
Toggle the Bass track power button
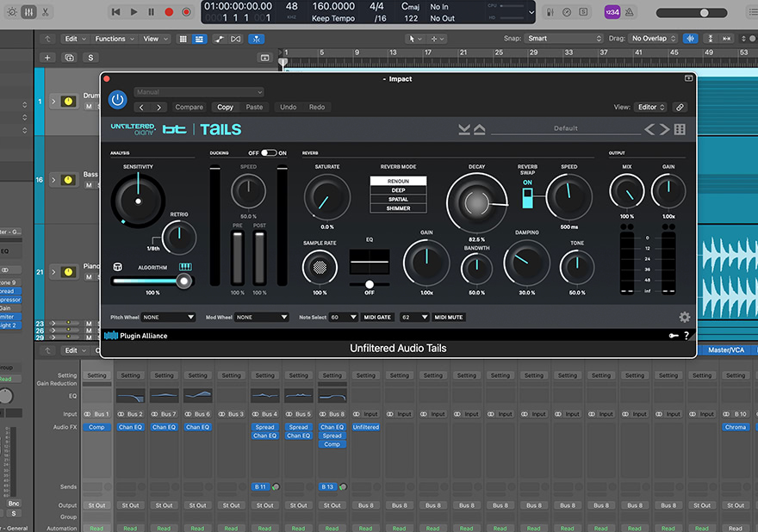(x=68, y=180)
